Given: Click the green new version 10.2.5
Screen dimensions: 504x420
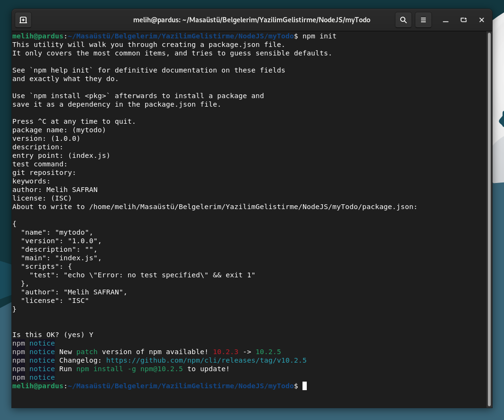Looking at the screenshot, I should point(268,352).
